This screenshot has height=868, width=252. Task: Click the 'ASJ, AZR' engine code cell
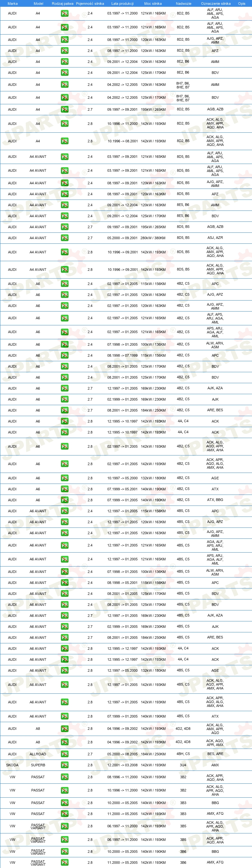(215, 238)
